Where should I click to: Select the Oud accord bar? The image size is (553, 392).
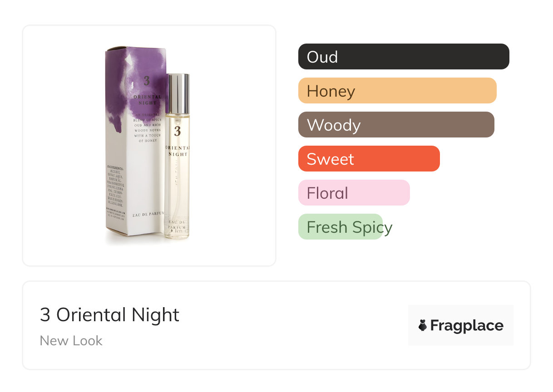tap(403, 57)
